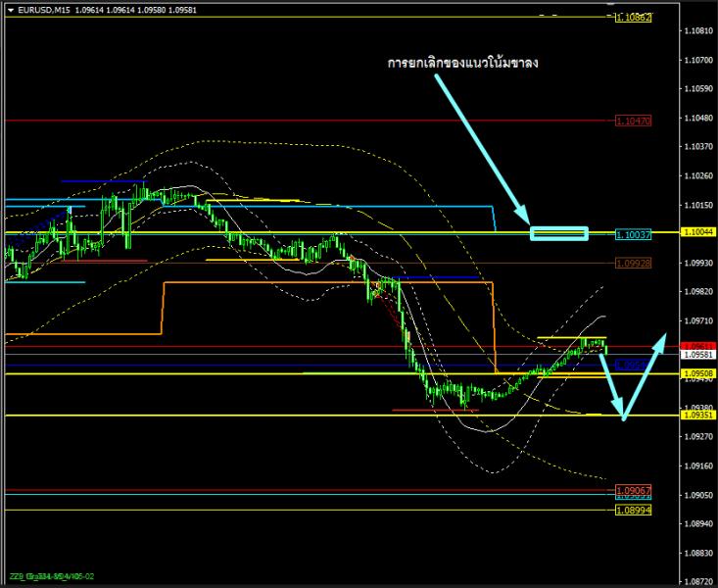Click the 1.10700 price scale value
The height and width of the screenshot is (588, 718).
698,60
